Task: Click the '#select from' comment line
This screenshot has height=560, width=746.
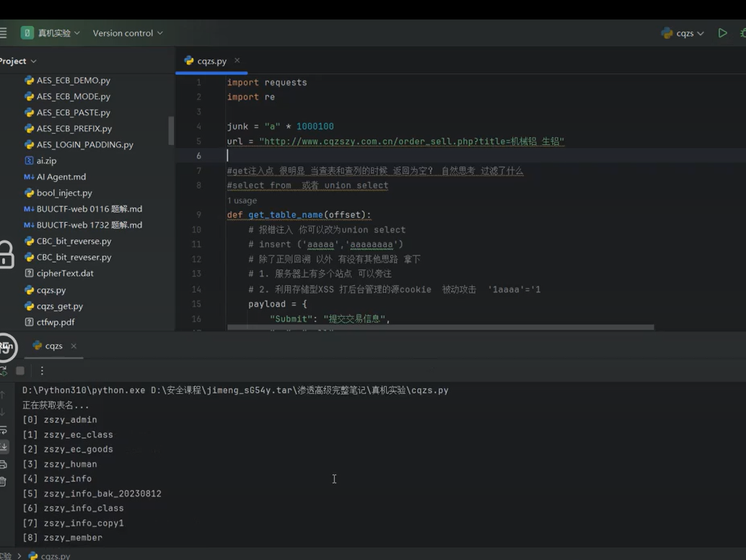Action: click(307, 185)
